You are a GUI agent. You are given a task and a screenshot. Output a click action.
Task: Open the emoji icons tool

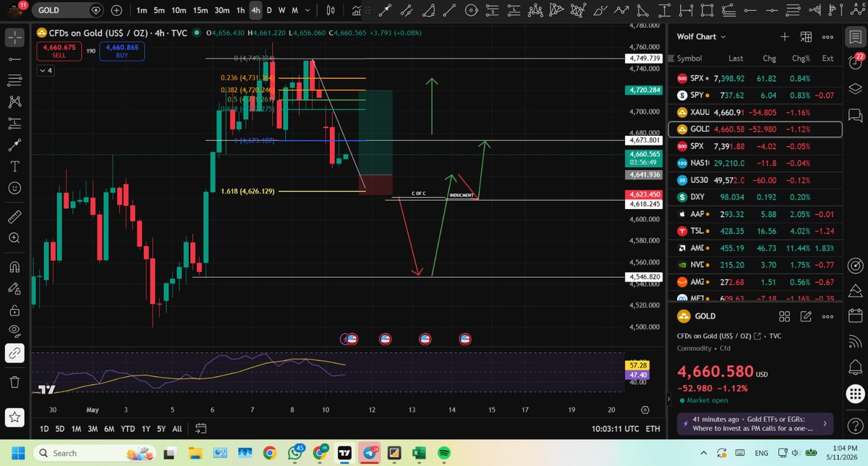pos(14,187)
